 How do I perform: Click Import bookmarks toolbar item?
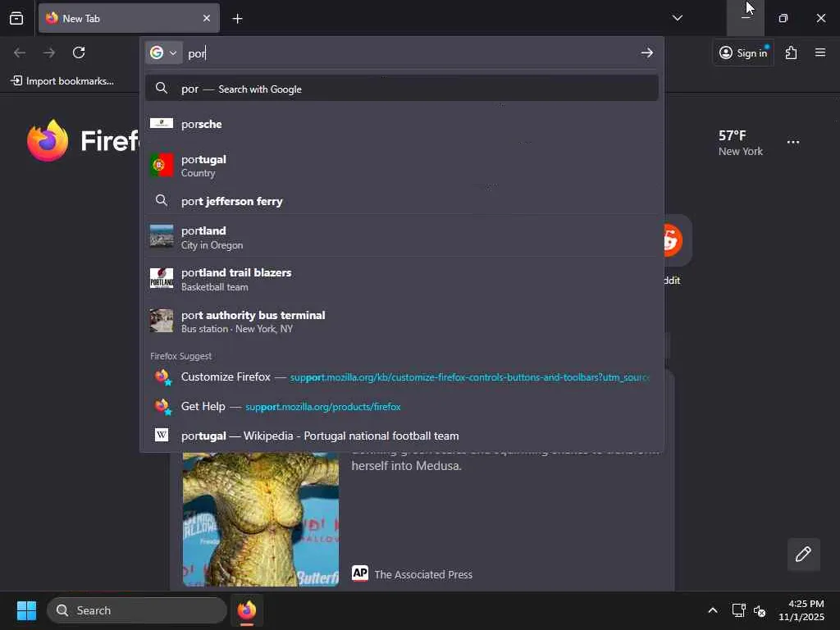(x=62, y=81)
